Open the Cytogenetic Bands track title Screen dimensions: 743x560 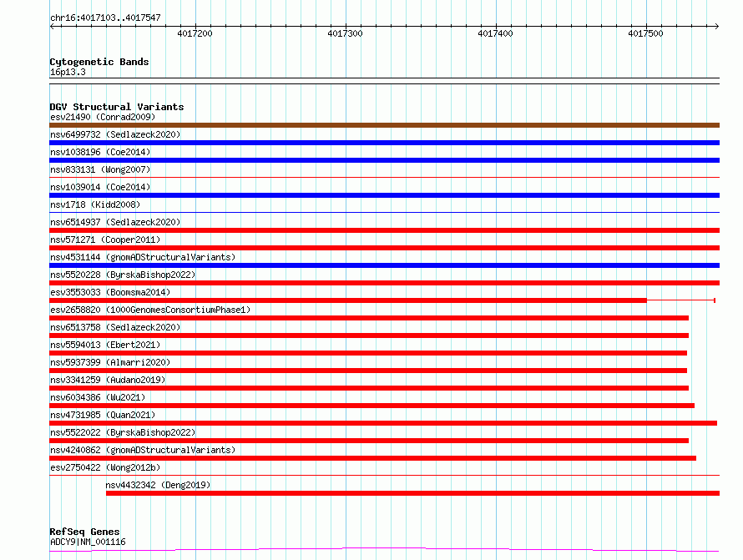coord(99,62)
